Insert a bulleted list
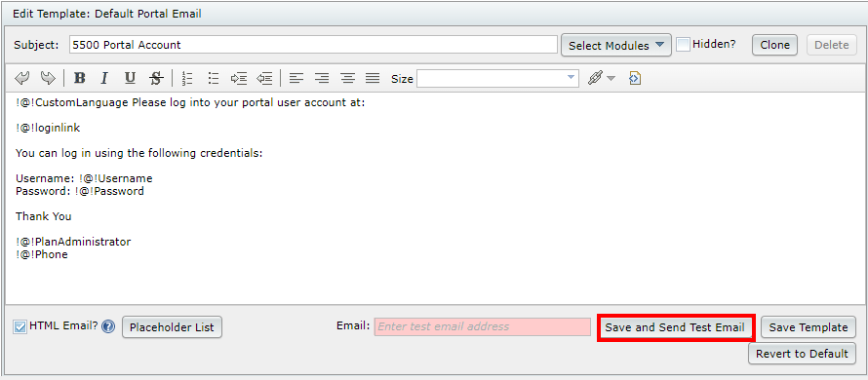 (214, 79)
